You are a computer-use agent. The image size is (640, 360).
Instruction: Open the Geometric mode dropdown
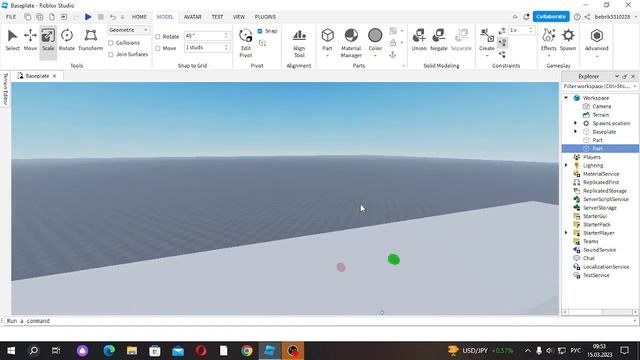click(x=129, y=30)
